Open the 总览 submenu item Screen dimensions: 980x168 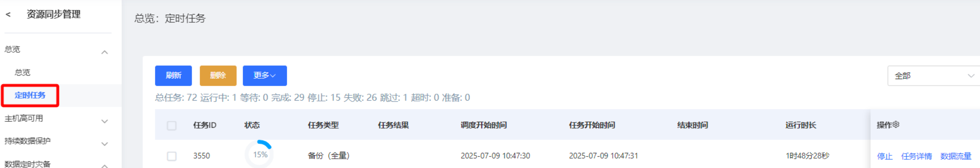point(23,72)
